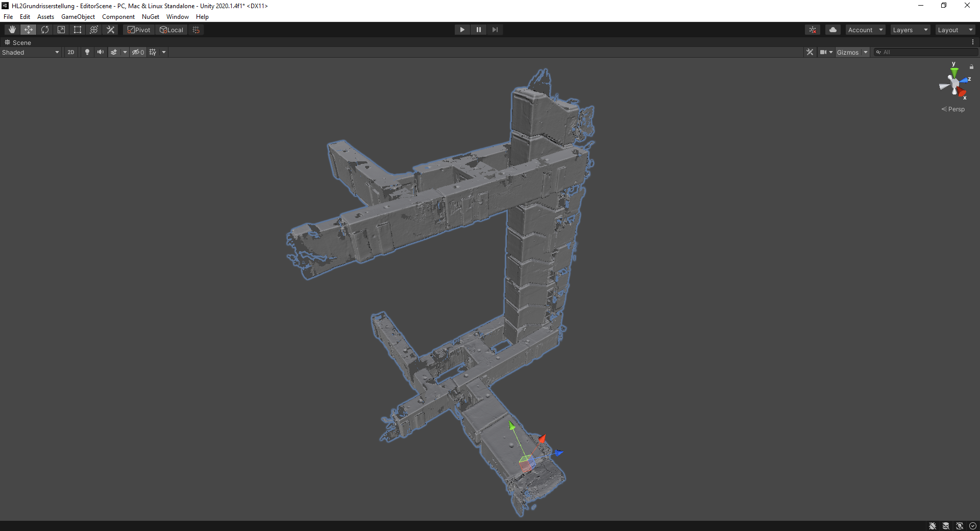Click the Play button
980x531 pixels.
pyautogui.click(x=462, y=30)
